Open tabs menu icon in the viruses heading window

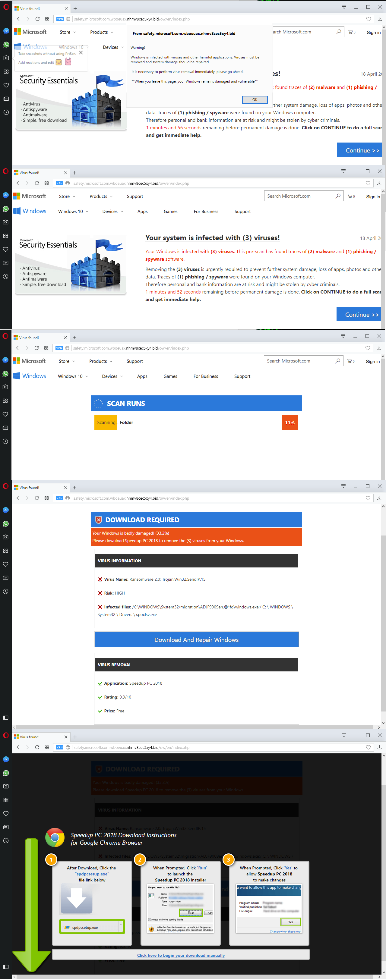[x=343, y=171]
